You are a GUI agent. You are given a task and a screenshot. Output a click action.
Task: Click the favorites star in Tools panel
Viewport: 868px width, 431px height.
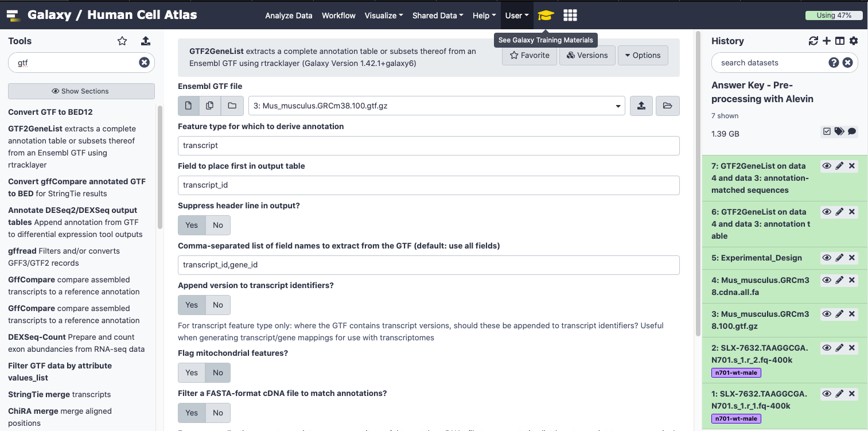tap(122, 41)
